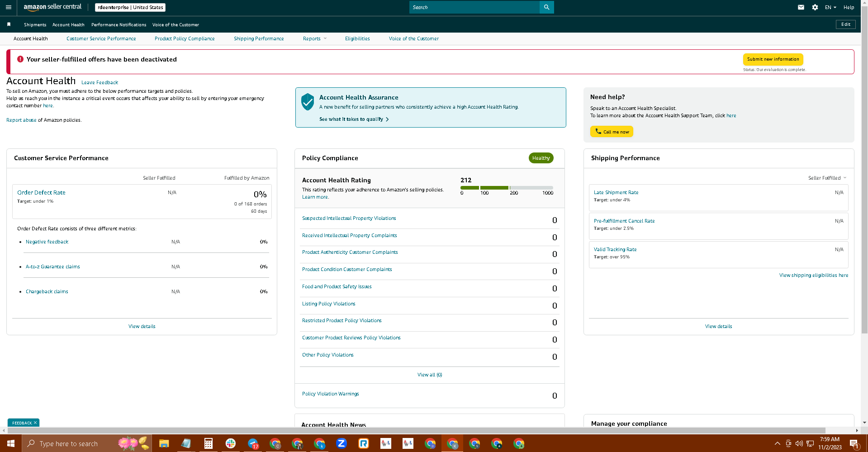Viewport: 868px width, 452px height.
Task: Open Product Policy Compliance tab
Action: pos(185,39)
